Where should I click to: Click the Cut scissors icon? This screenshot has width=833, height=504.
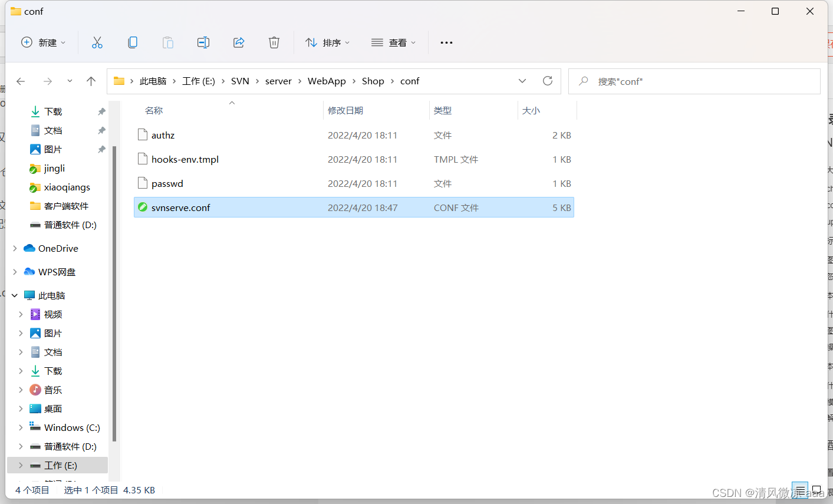(97, 42)
